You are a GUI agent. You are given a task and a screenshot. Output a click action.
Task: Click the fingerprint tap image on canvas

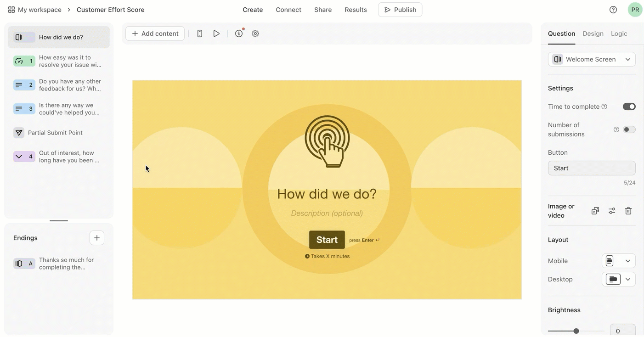click(327, 141)
